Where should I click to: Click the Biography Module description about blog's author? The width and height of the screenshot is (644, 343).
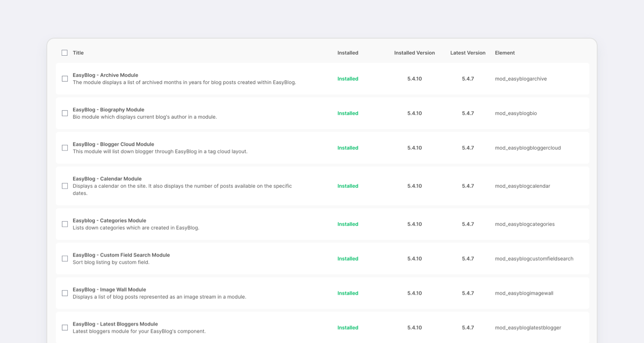pos(145,117)
